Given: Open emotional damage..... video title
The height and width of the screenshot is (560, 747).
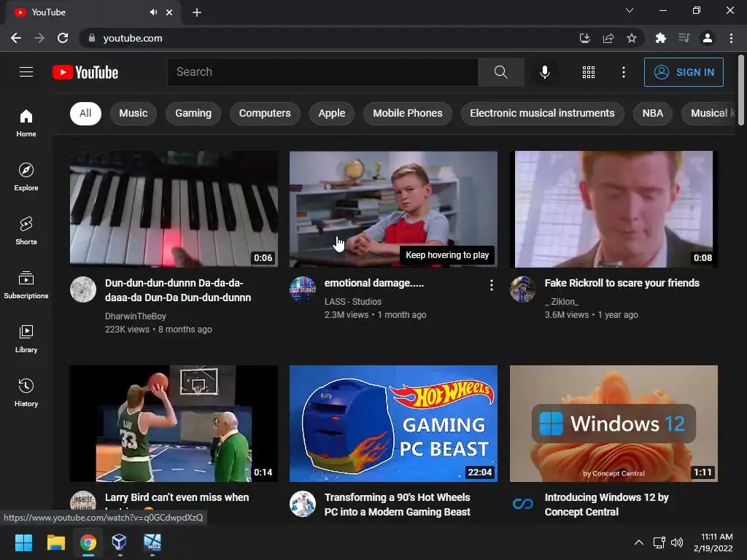Looking at the screenshot, I should coord(374,283).
